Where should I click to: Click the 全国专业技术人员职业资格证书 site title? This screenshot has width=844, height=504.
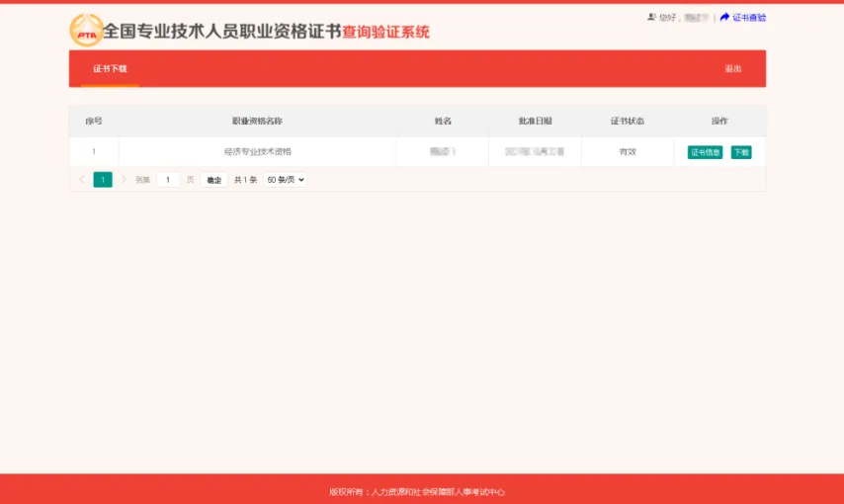pos(222,31)
